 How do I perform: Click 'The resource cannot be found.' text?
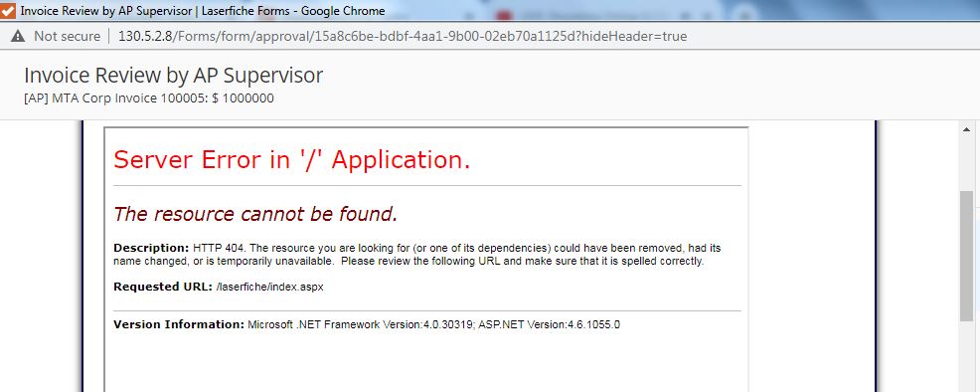point(255,215)
